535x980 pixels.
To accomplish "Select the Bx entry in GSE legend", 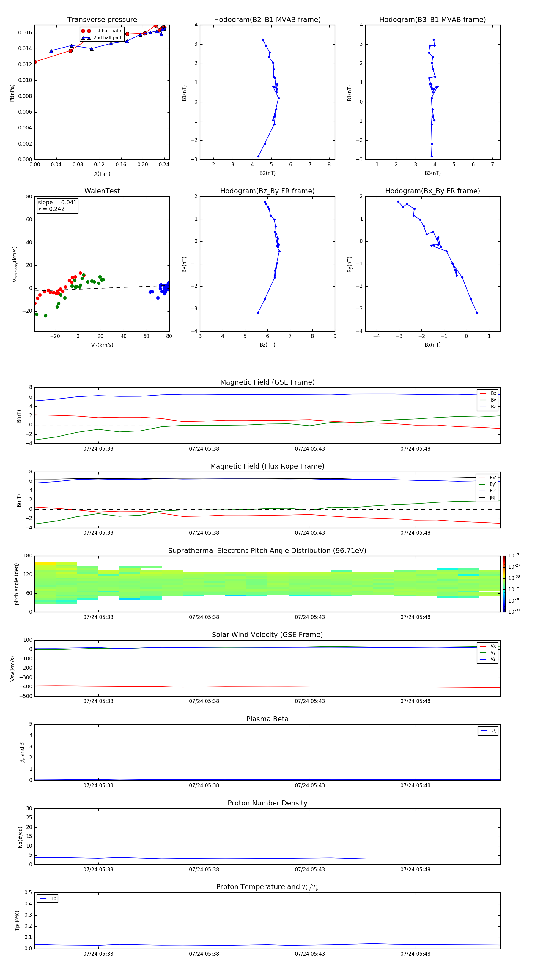I will click(488, 393).
